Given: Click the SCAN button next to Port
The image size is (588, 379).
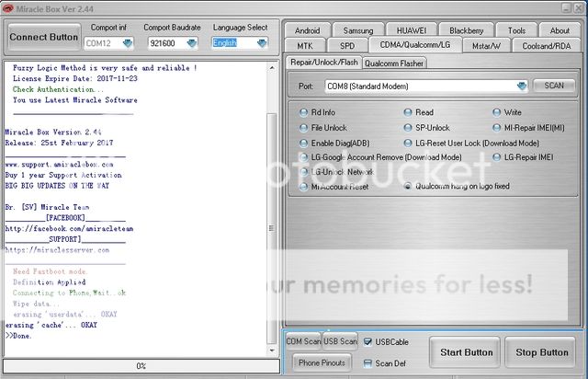Looking at the screenshot, I should (x=553, y=86).
